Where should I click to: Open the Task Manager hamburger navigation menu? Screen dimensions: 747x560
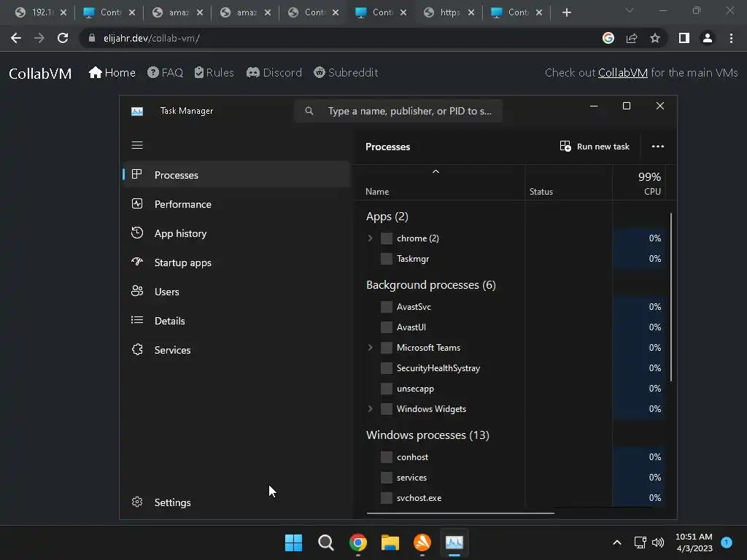tap(137, 145)
